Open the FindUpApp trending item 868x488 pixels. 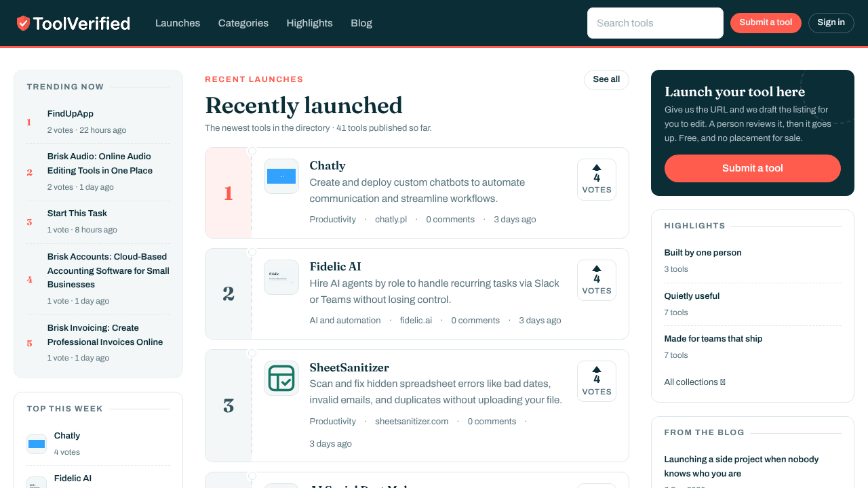coord(71,114)
